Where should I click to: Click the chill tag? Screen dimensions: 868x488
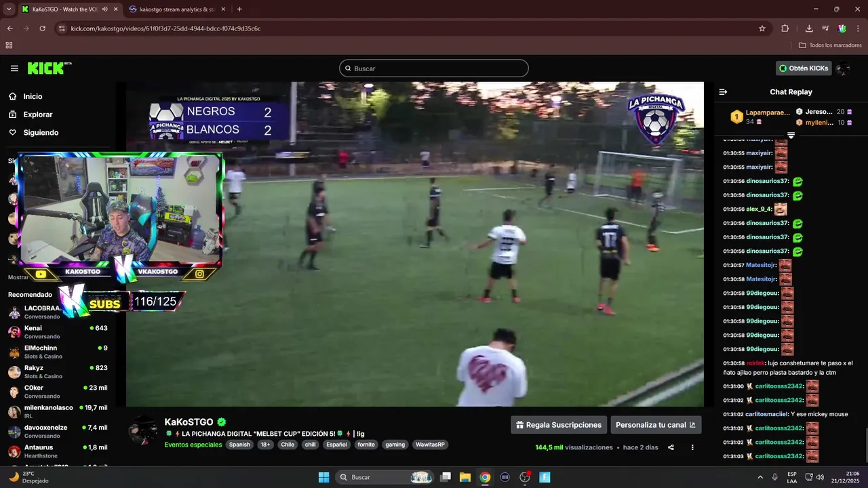pyautogui.click(x=310, y=445)
